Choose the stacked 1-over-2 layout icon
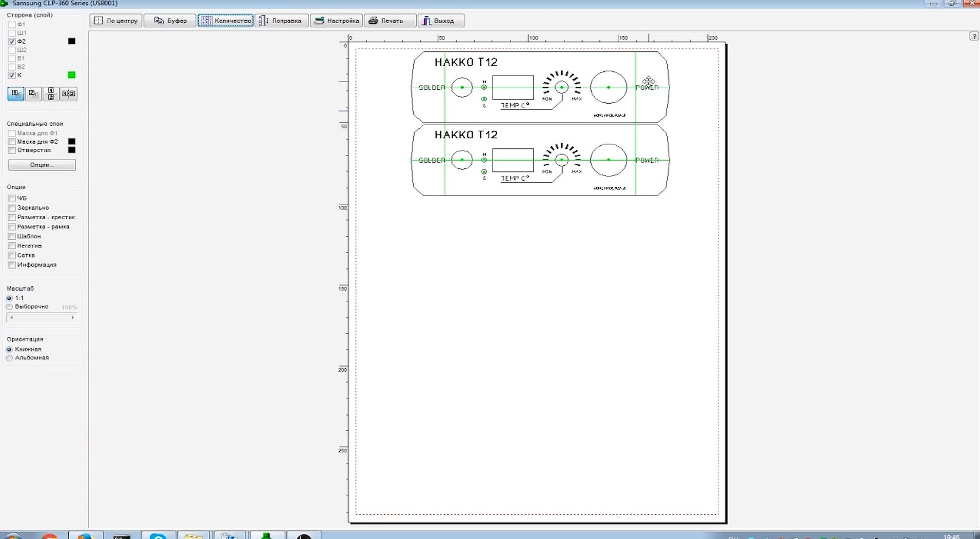This screenshot has height=539, width=980. point(51,93)
